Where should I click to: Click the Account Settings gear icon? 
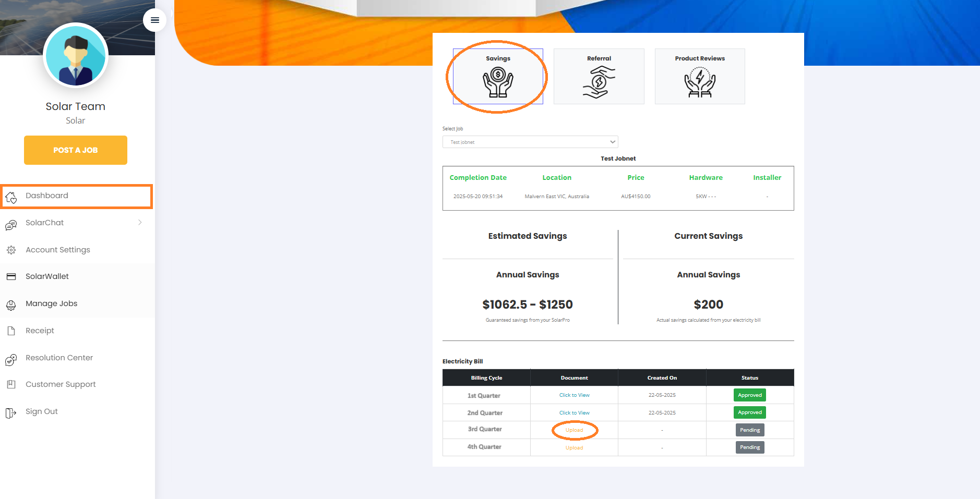click(11, 250)
